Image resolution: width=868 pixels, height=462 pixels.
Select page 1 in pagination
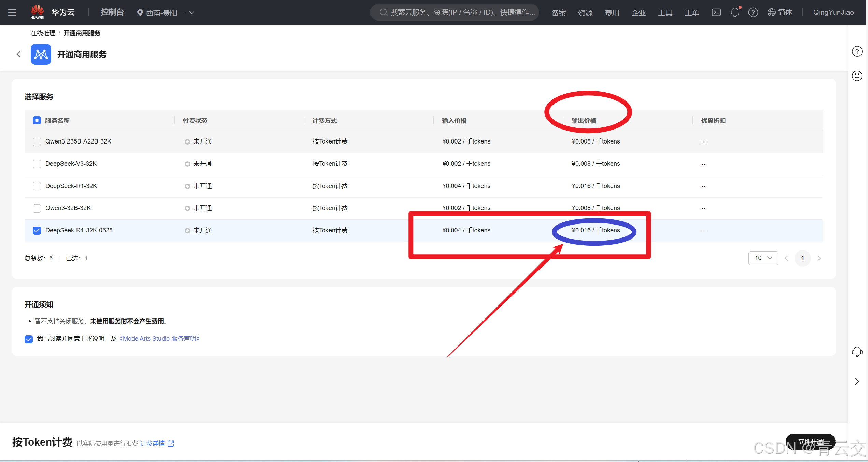[x=802, y=258]
